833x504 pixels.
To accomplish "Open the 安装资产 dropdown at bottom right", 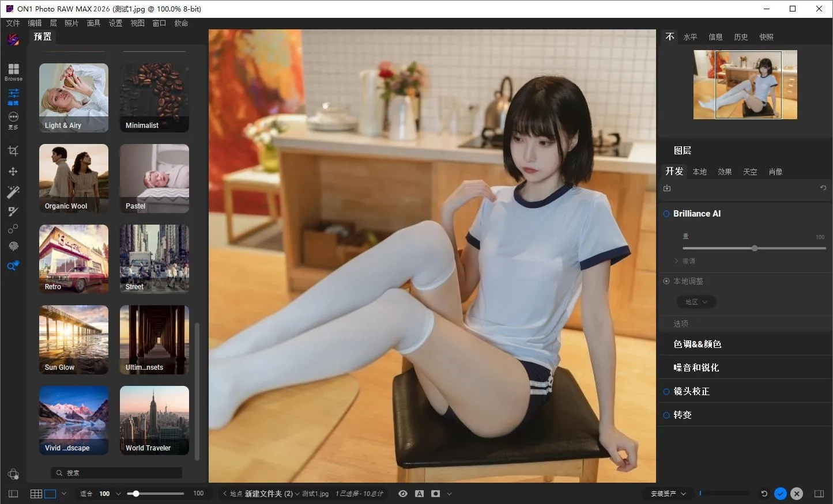I will click(x=666, y=494).
